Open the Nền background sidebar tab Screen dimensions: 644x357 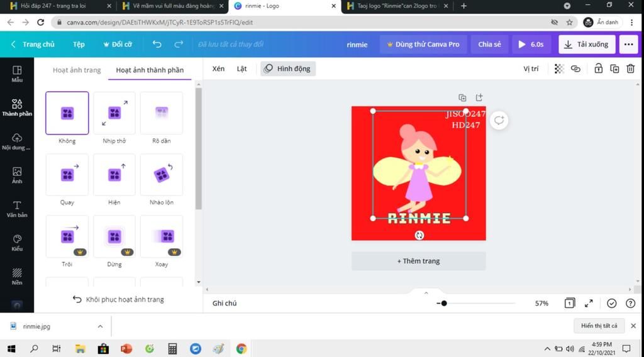(17, 277)
